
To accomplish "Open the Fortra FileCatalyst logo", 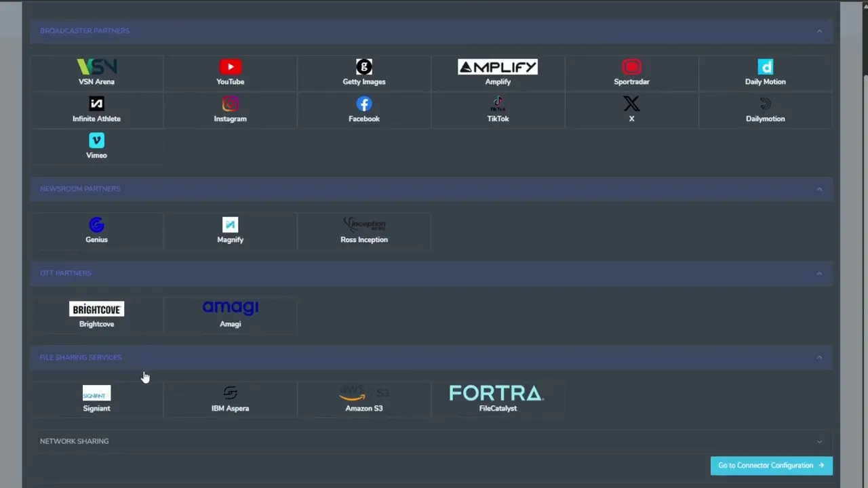I will [x=498, y=393].
